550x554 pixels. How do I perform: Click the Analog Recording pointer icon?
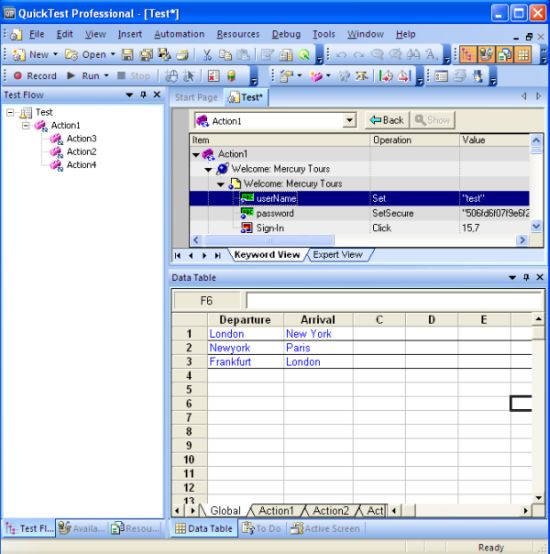tap(189, 76)
